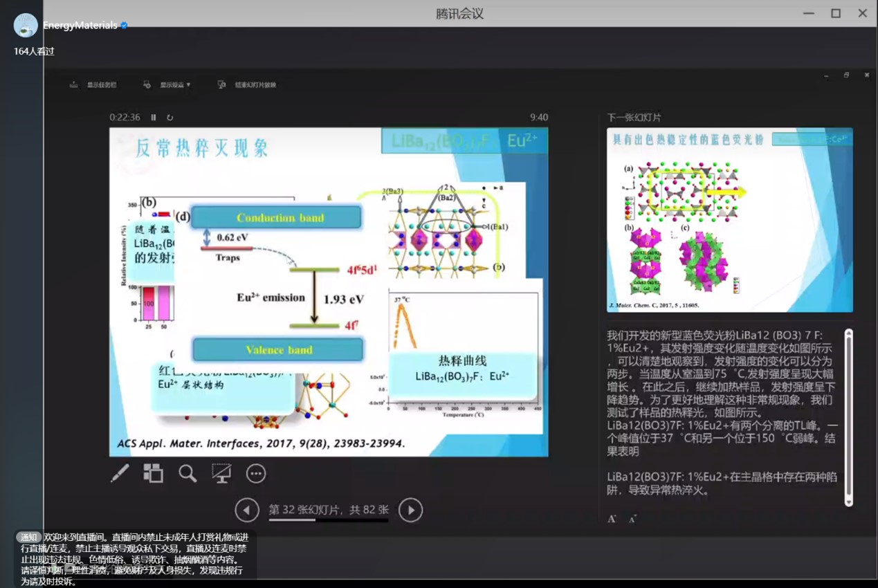Image resolution: width=878 pixels, height=588 pixels.
Task: Click the 164人看过 viewer count
Action: [34, 51]
